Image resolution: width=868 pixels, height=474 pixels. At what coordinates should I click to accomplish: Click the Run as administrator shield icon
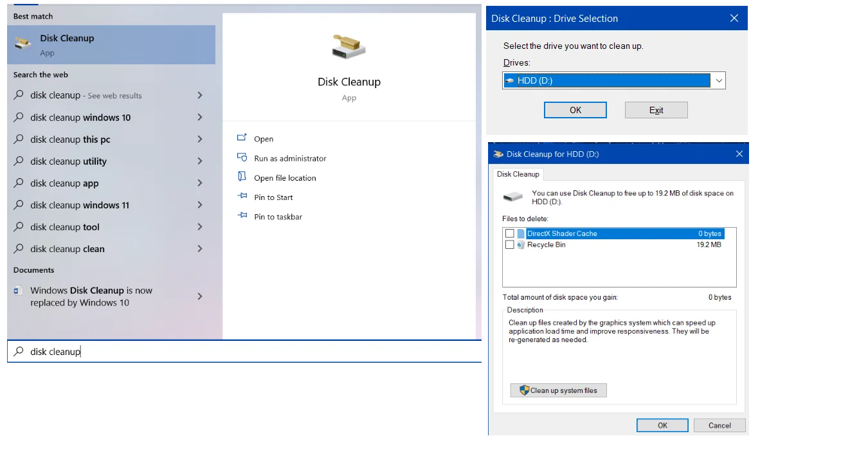click(x=242, y=158)
